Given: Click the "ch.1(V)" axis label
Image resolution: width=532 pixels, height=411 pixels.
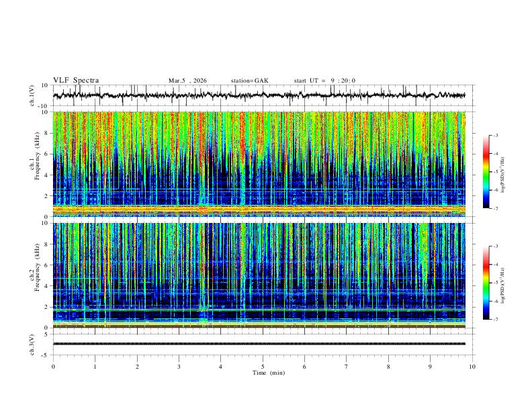Looking at the screenshot, I should tap(32, 95).
